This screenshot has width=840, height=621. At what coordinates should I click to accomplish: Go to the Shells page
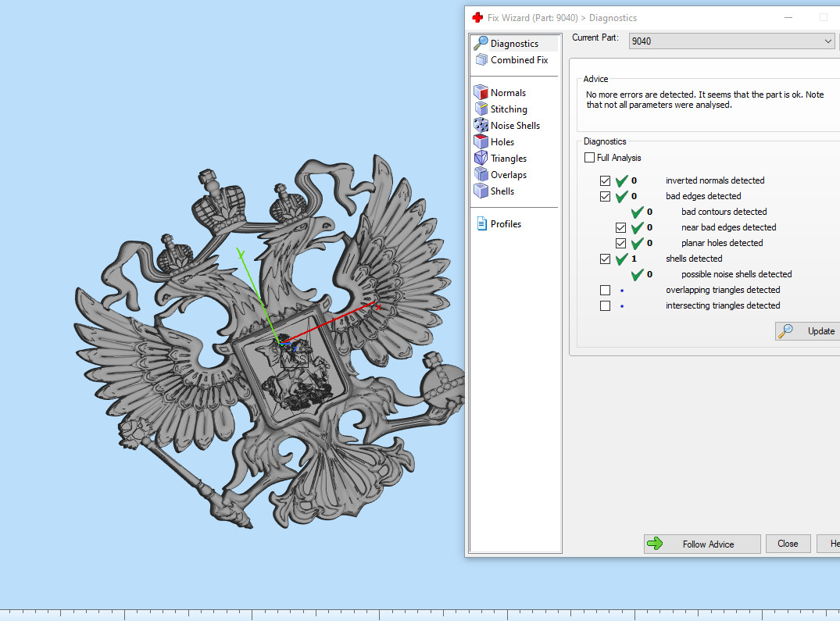[x=502, y=191]
